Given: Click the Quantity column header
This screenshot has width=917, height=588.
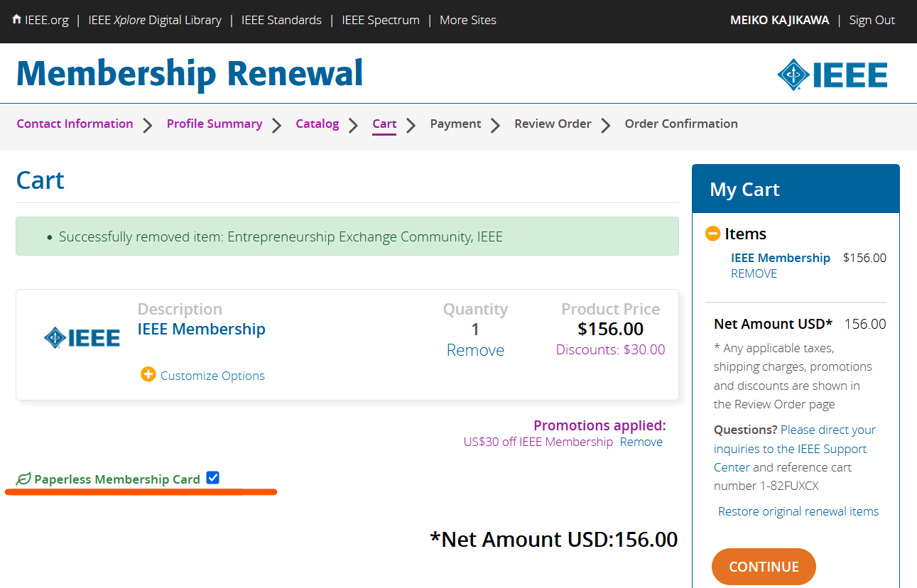Looking at the screenshot, I should click(x=475, y=309).
